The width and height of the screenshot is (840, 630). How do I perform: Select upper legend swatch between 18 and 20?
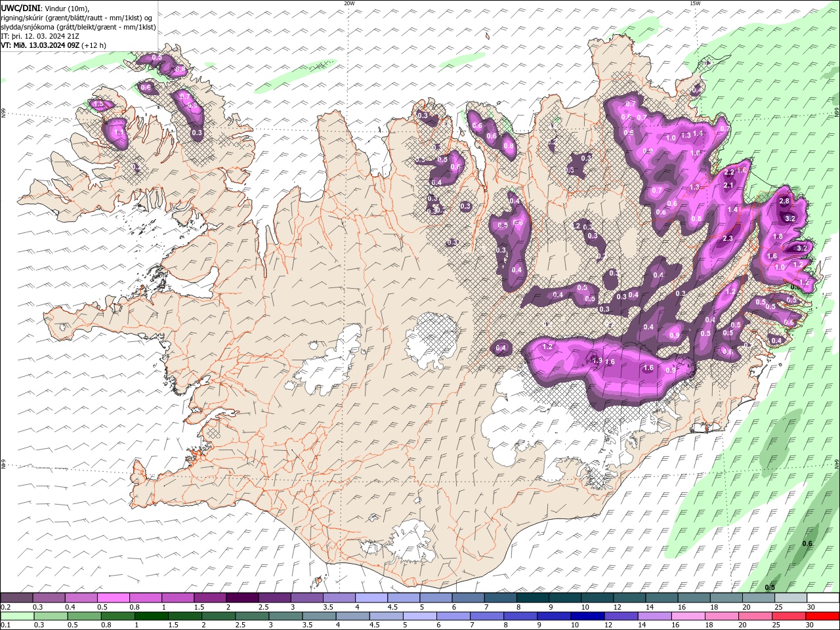point(726,598)
